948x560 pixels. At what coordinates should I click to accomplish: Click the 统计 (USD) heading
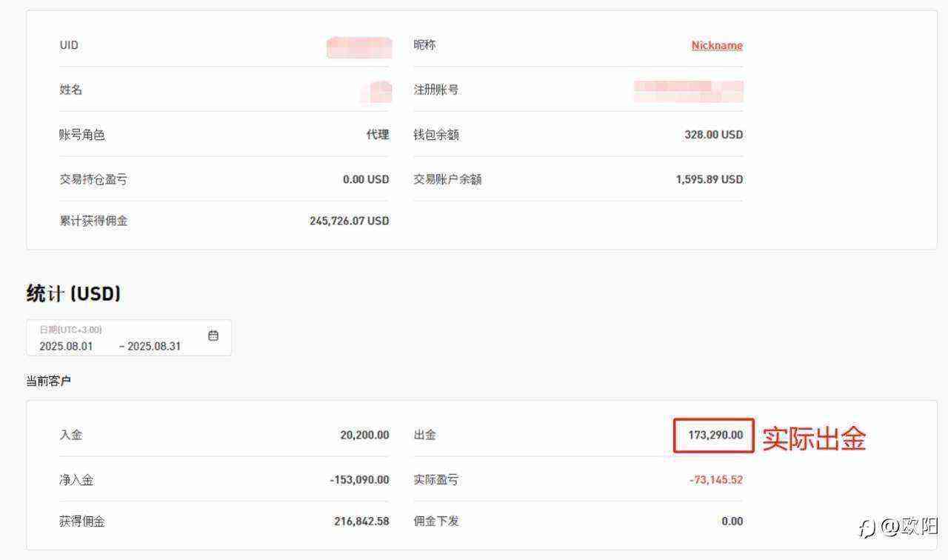[x=73, y=293]
